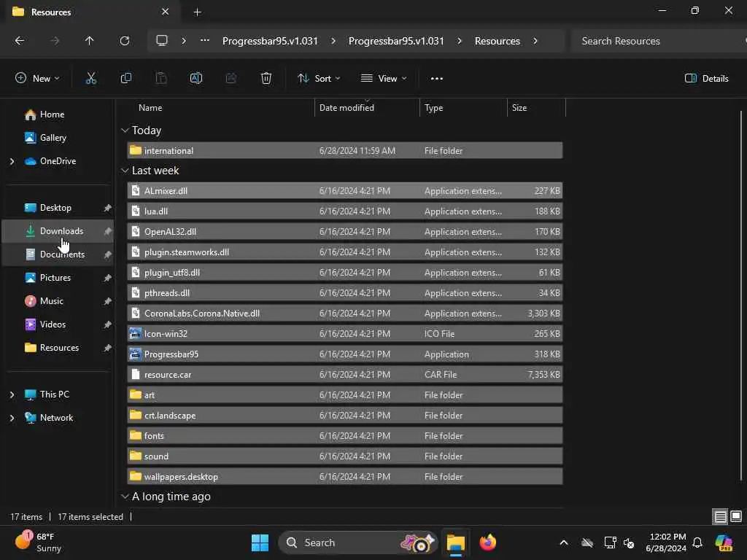Expand Network in the navigation pane

click(12, 418)
